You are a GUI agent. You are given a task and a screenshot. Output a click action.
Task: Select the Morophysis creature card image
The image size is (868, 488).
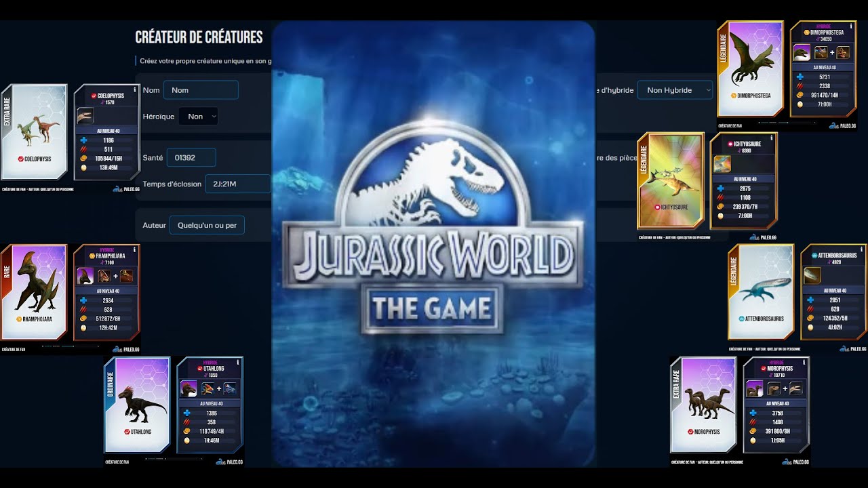[704, 405]
